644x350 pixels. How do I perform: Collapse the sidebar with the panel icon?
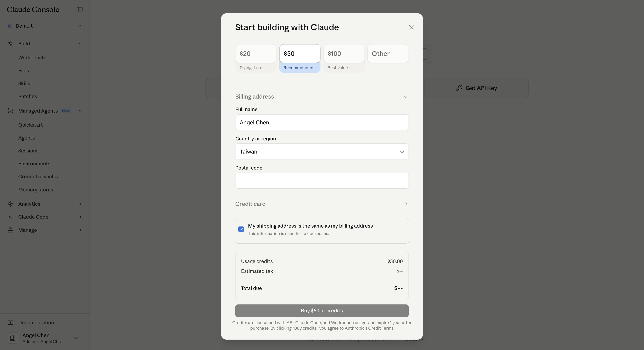pos(80,9)
